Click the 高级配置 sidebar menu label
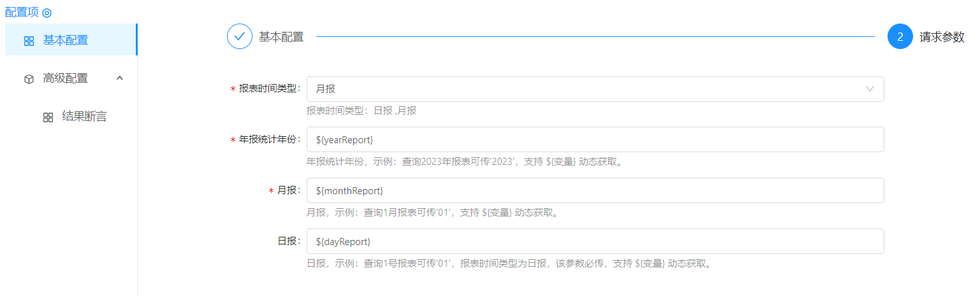980x296 pixels. (66, 78)
